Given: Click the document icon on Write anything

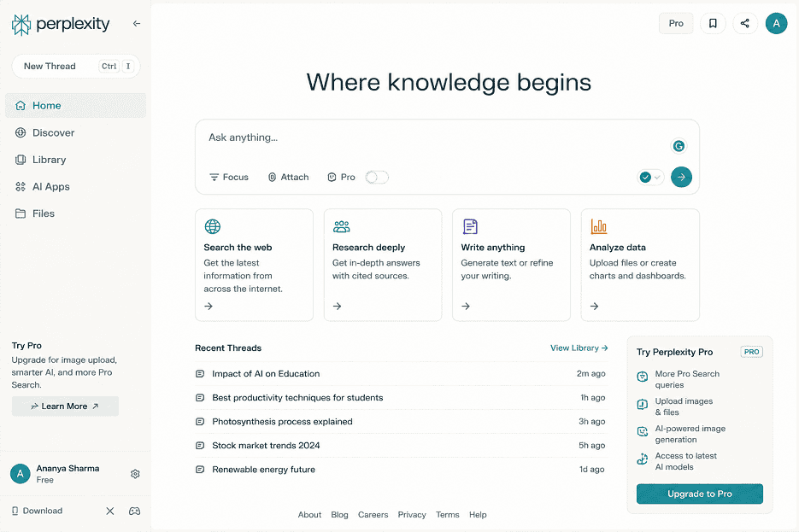Looking at the screenshot, I should point(470,226).
